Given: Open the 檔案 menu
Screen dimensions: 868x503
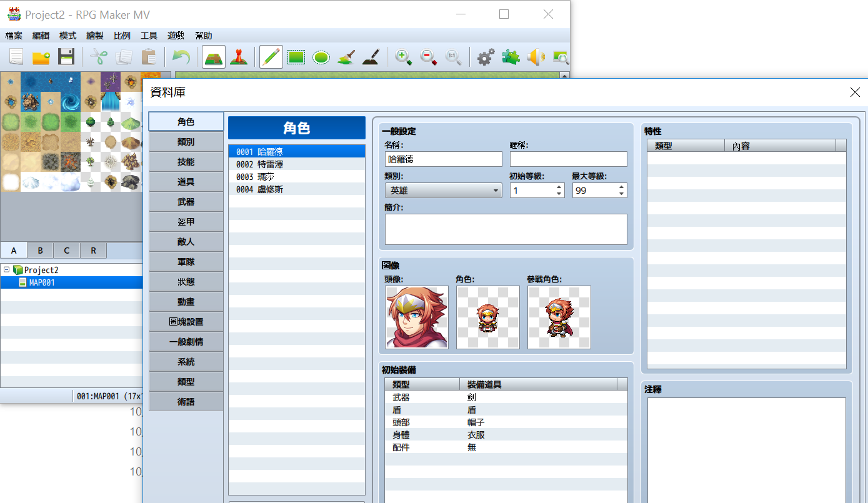Looking at the screenshot, I should tap(14, 36).
